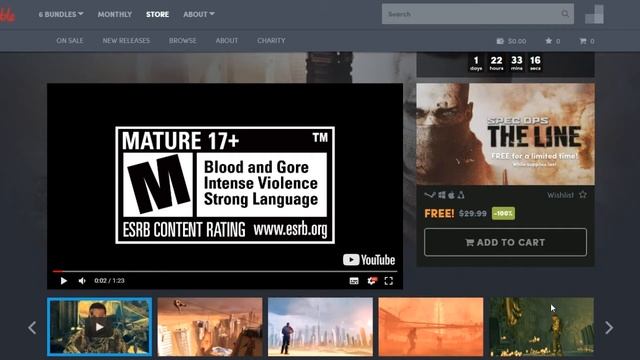Open the Charity section
This screenshot has height=360, width=640.
click(271, 40)
